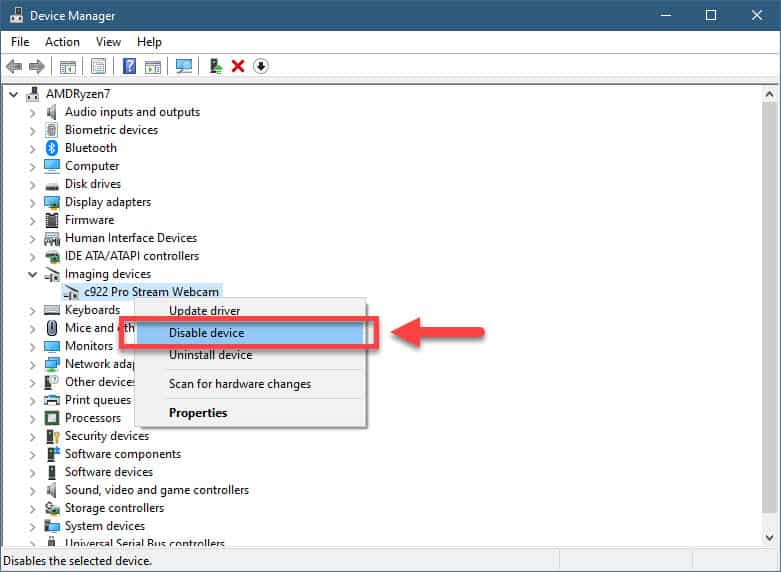Click the Storage controllers icon

click(x=52, y=508)
